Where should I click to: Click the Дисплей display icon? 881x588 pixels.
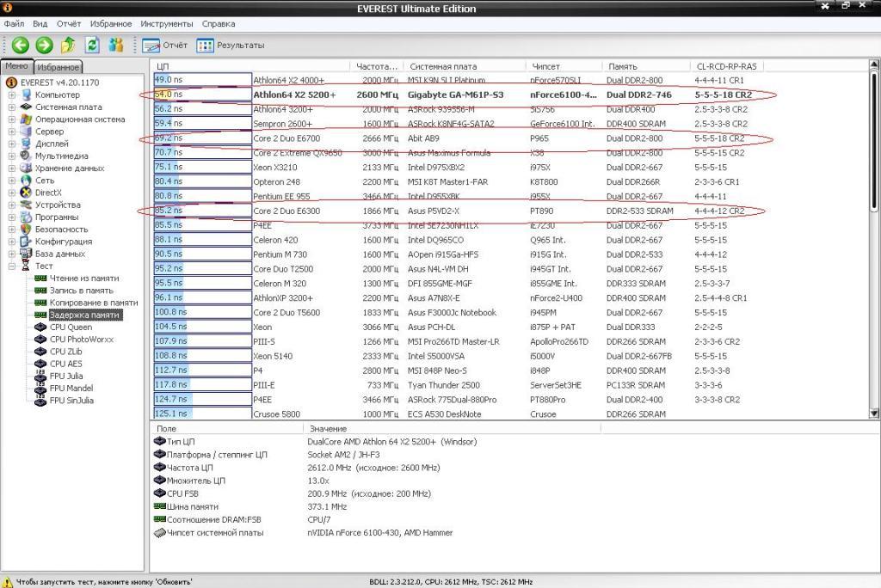click(x=26, y=144)
